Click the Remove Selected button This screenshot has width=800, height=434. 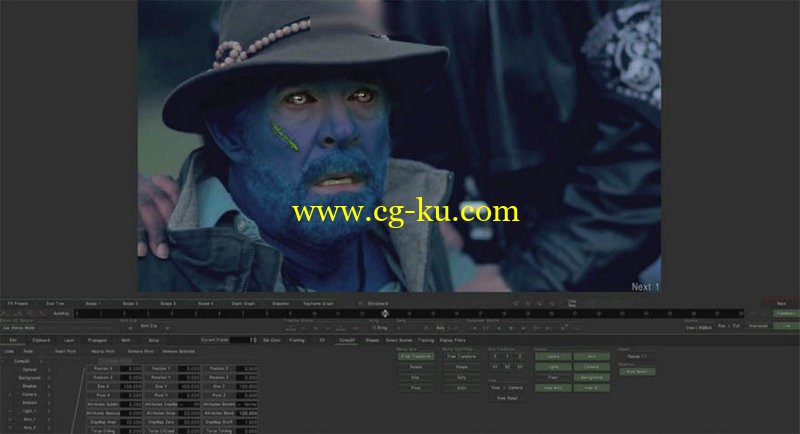[179, 351]
